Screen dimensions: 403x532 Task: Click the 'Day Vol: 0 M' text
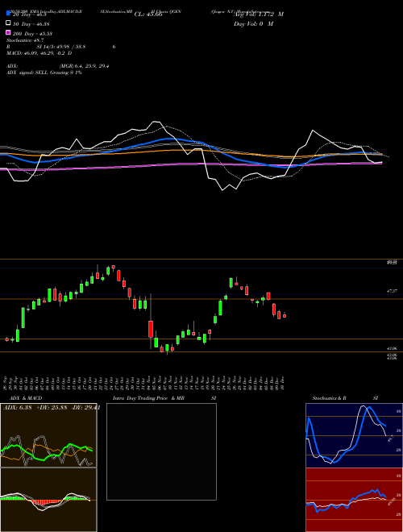pos(253,23)
